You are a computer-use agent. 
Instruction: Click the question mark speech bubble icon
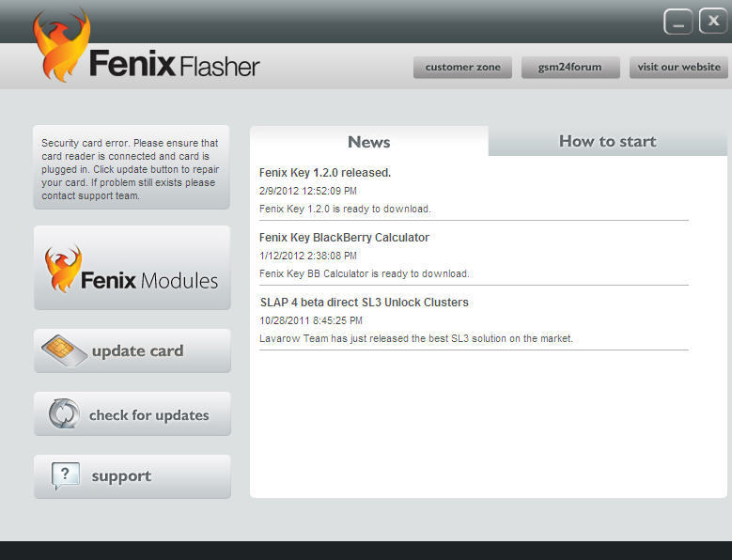point(64,475)
